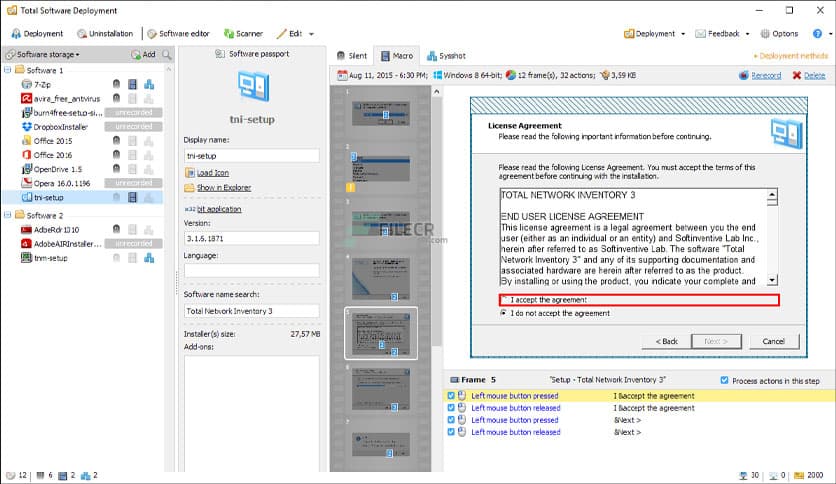Click the Delete link
Image resolution: width=836 pixels, height=484 pixels.
coord(814,76)
